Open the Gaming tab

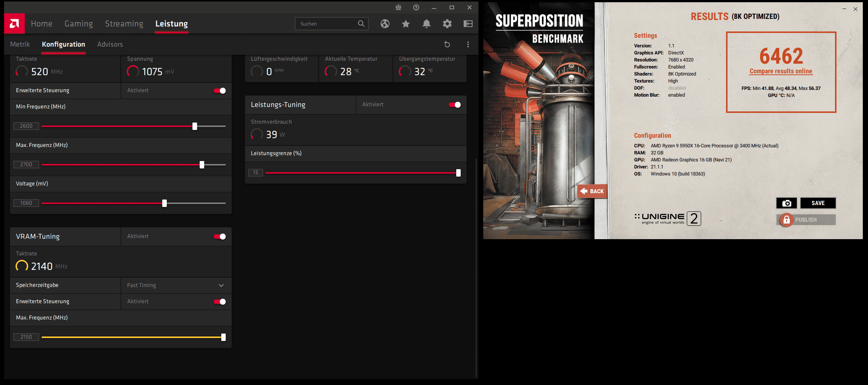click(79, 24)
